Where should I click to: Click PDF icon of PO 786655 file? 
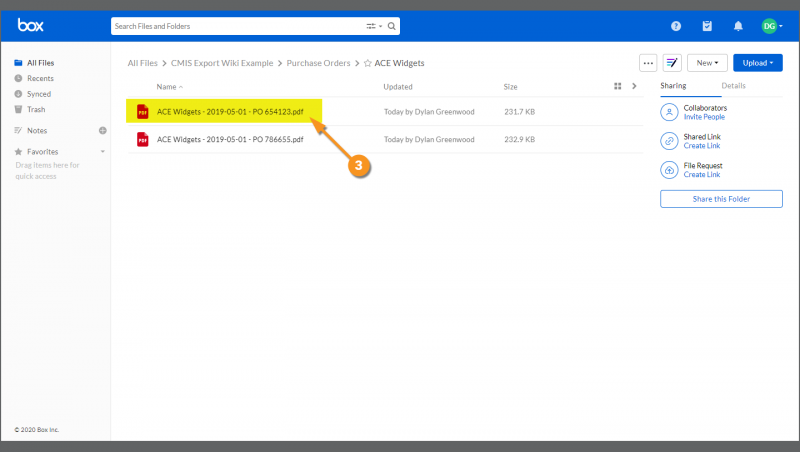[142, 139]
